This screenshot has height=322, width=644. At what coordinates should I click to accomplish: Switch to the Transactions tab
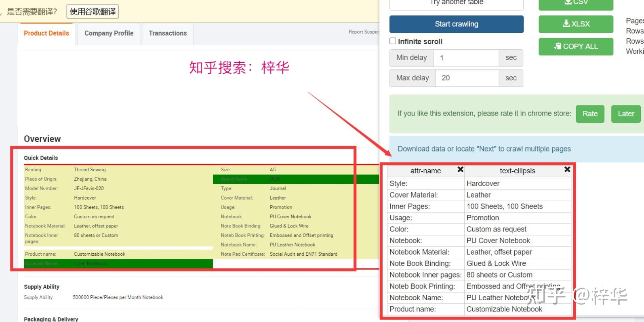point(168,34)
